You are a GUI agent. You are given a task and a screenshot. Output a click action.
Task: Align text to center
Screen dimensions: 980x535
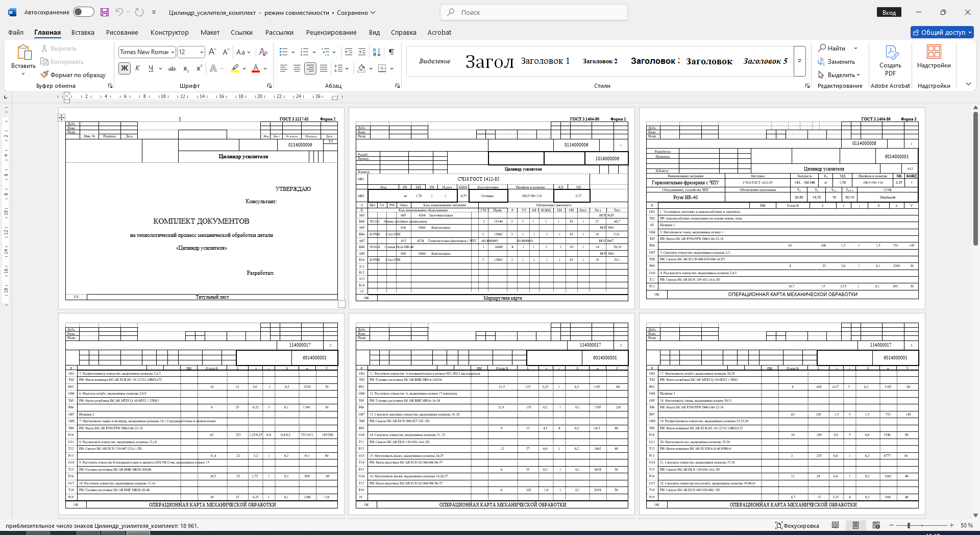[x=297, y=68]
